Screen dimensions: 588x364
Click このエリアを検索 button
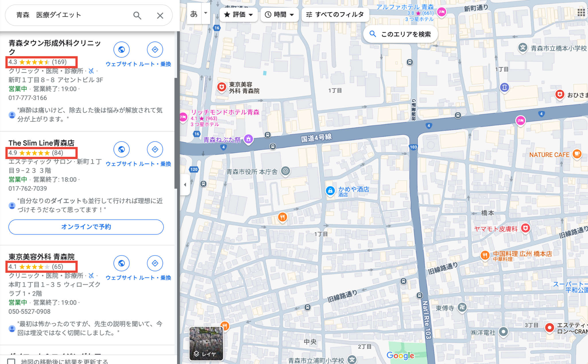pyautogui.click(x=401, y=34)
